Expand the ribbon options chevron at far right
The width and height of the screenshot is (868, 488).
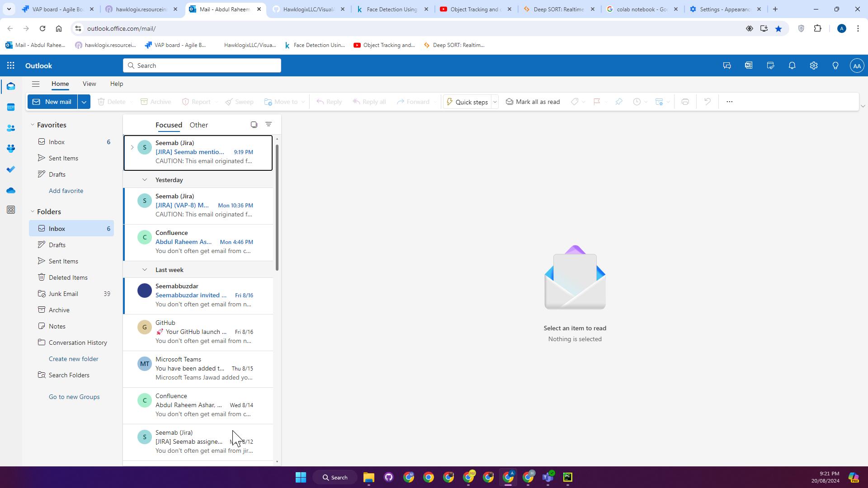863,106
